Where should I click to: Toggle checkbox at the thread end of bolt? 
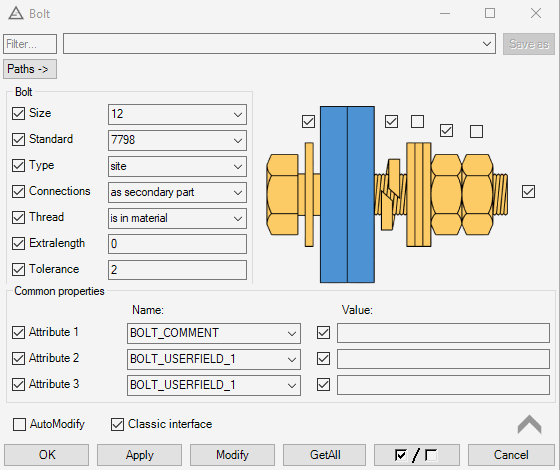528,191
